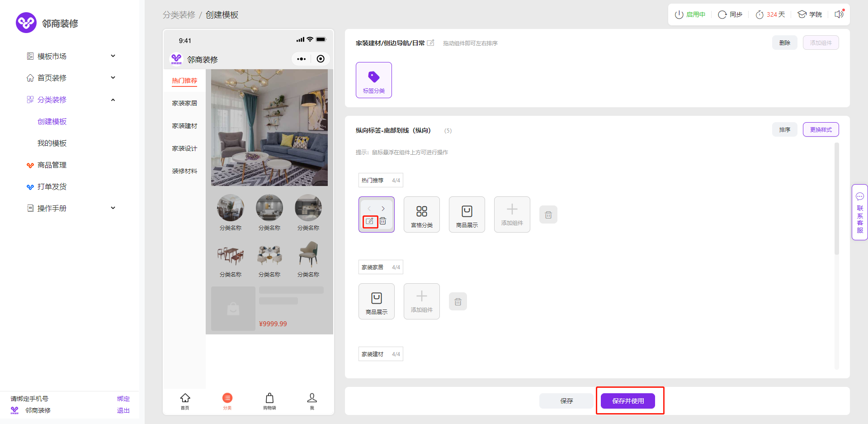Open 创建模板 submenu item
This screenshot has height=424, width=868.
[52, 121]
